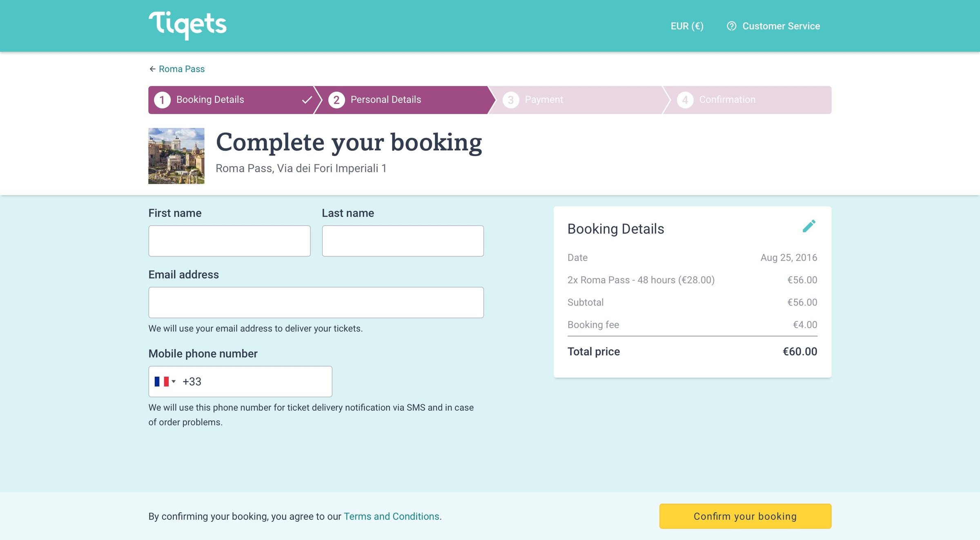The height and width of the screenshot is (540, 980).
Task: Open the Terms and Conditions link
Action: tap(392, 516)
